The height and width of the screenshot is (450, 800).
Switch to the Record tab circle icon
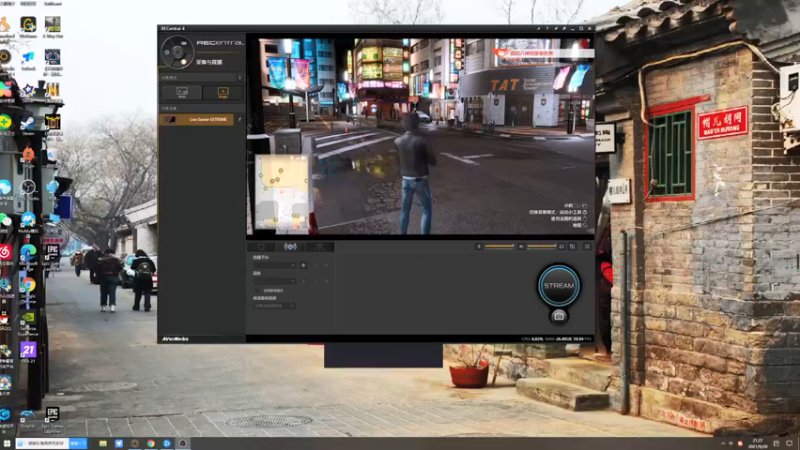261,247
